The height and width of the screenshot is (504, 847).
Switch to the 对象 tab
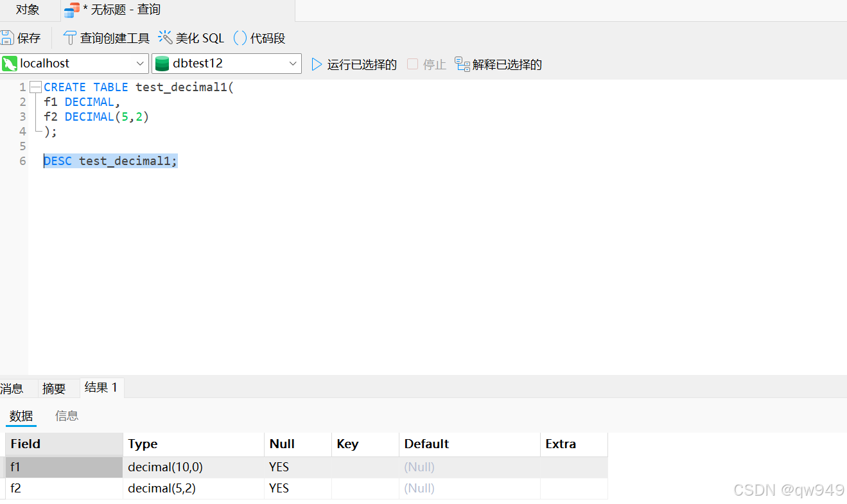pos(28,10)
